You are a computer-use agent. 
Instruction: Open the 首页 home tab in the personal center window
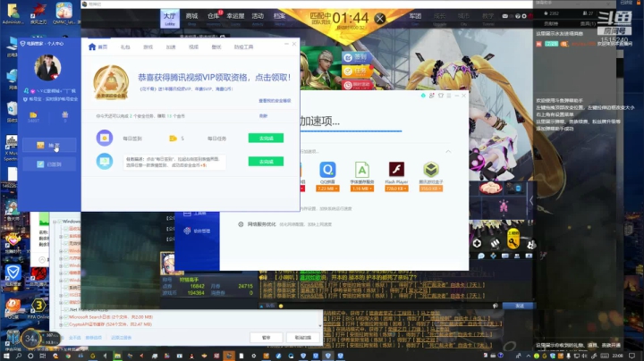[97, 46]
